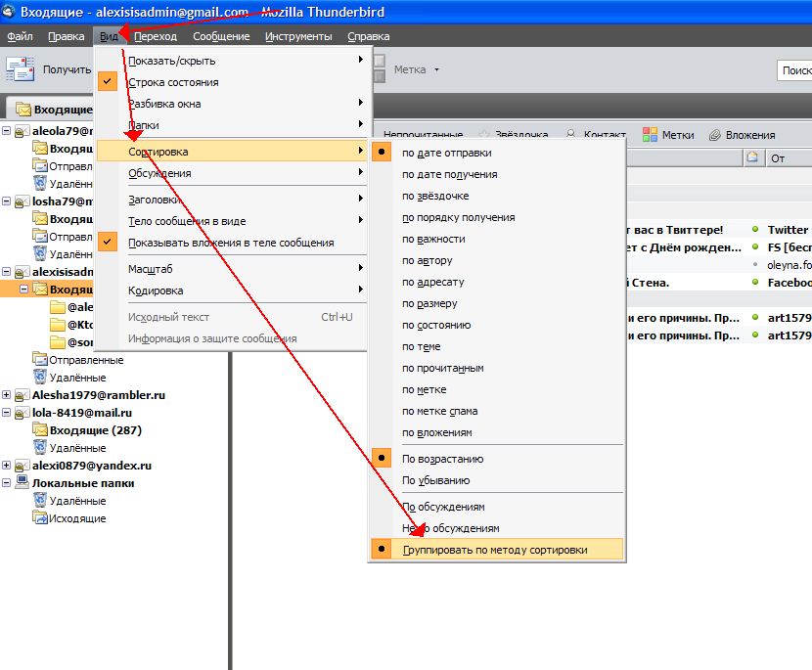Click the aleola79 account mail icon
Screen dimensions: 812x670
click(23, 131)
